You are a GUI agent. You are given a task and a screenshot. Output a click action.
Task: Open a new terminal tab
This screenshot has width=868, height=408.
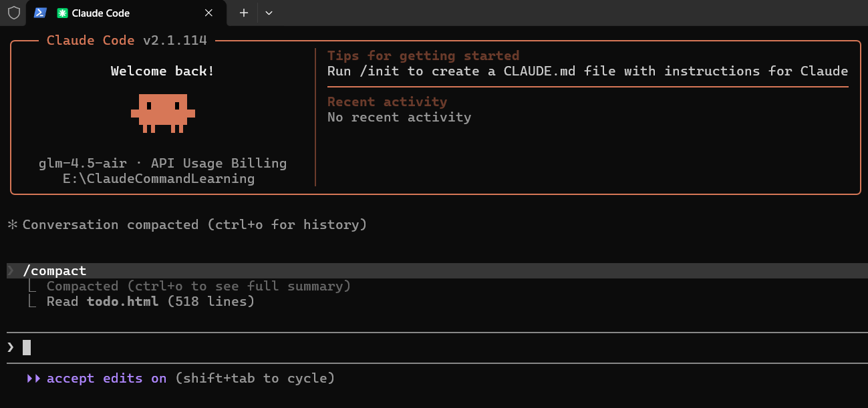(244, 13)
